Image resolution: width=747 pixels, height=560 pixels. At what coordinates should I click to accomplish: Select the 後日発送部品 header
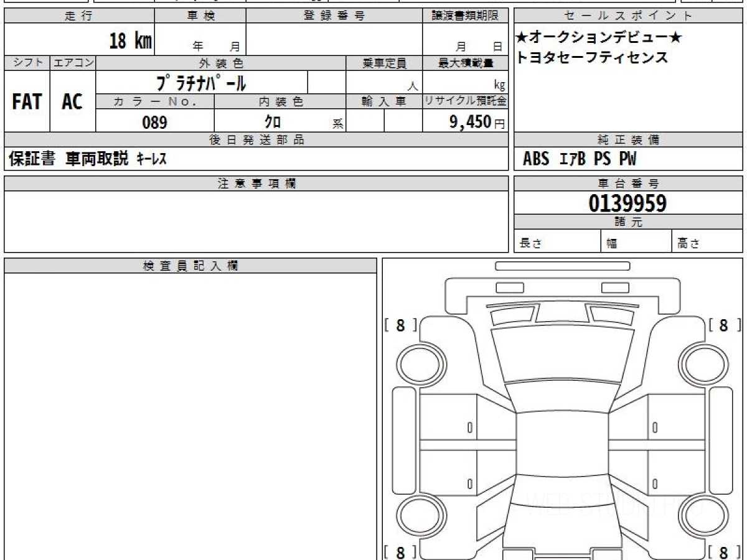click(256, 140)
